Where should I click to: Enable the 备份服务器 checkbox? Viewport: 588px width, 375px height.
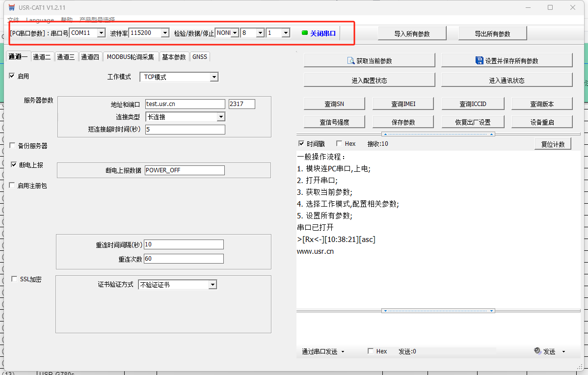(x=12, y=146)
